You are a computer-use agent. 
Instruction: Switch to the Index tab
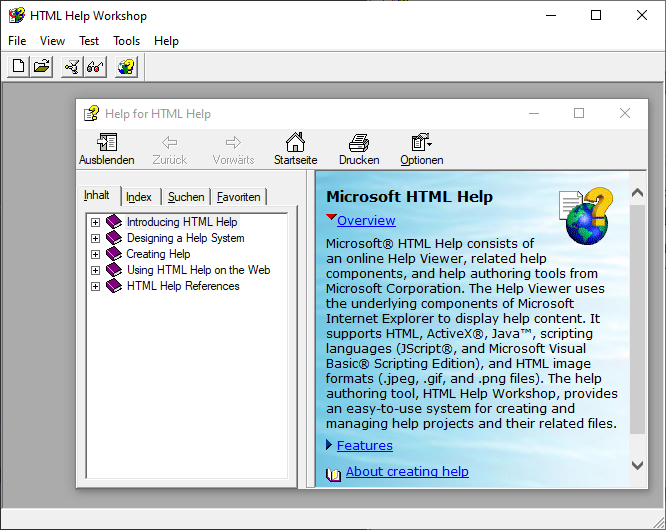click(139, 197)
